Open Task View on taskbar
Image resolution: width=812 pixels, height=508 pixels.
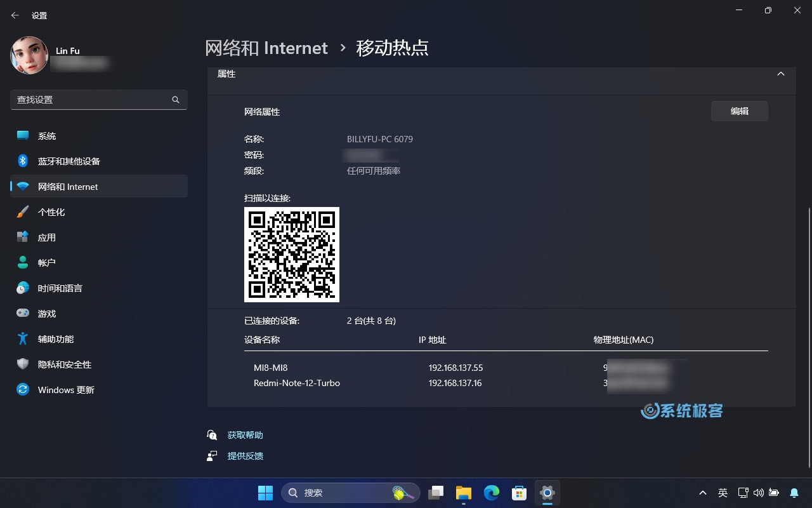pos(436,493)
